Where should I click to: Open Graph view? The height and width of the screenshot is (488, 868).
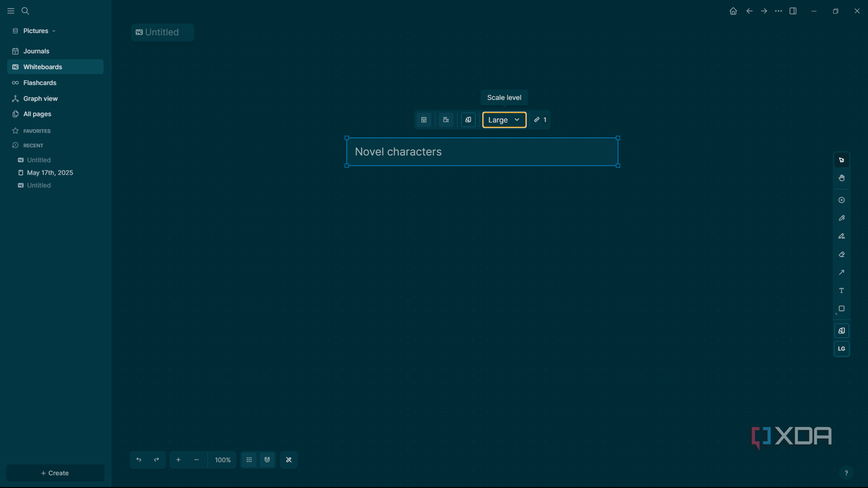point(56,98)
